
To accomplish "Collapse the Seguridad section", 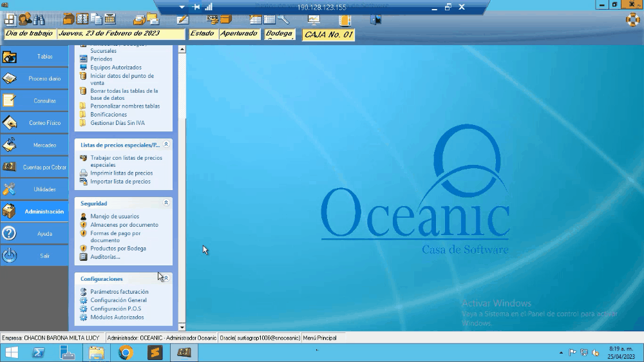I will tap(166, 203).
